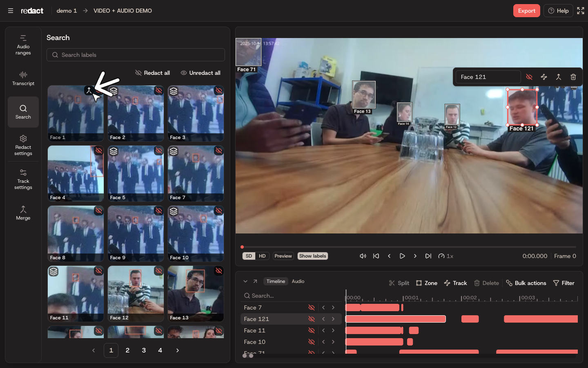This screenshot has width=588, height=368.
Task: Switch to the Audio tab
Action: [298, 281]
